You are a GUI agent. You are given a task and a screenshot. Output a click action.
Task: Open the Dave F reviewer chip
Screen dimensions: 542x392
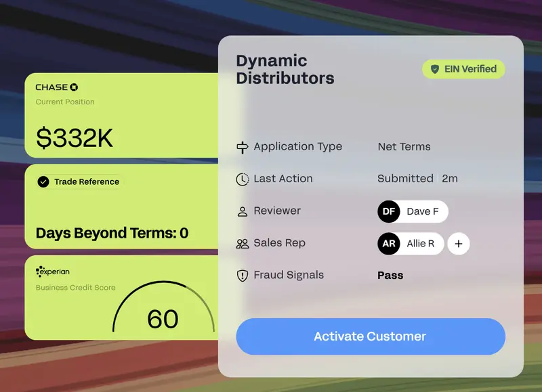(413, 211)
